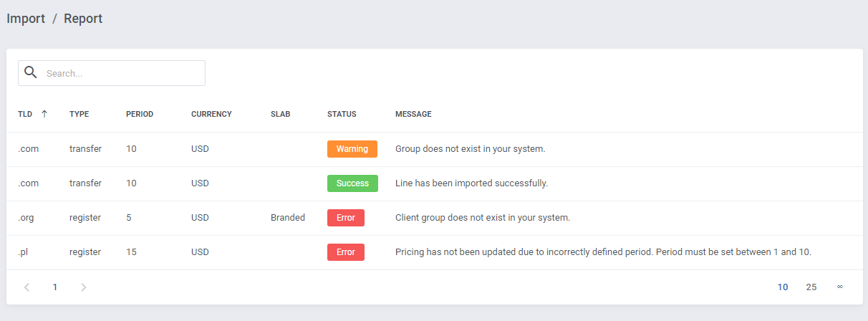The image size is (868, 321).
Task: Click the .pl TLD cell
Action: 24,252
